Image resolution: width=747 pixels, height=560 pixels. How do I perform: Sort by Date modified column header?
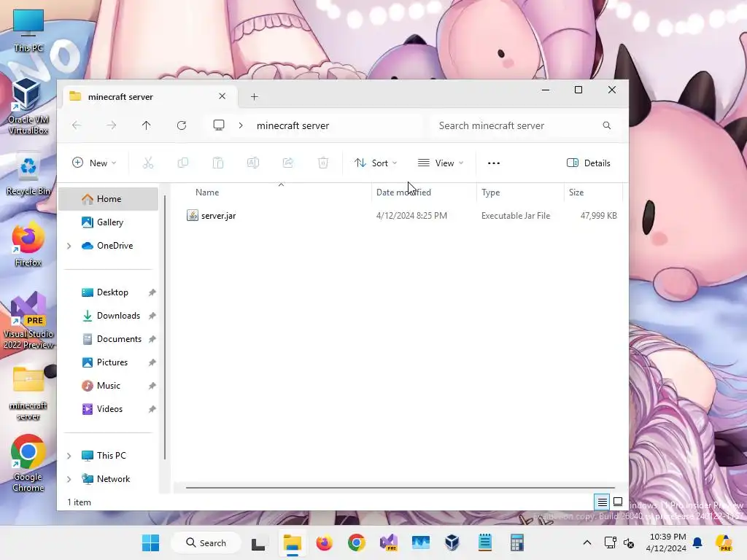[403, 192]
